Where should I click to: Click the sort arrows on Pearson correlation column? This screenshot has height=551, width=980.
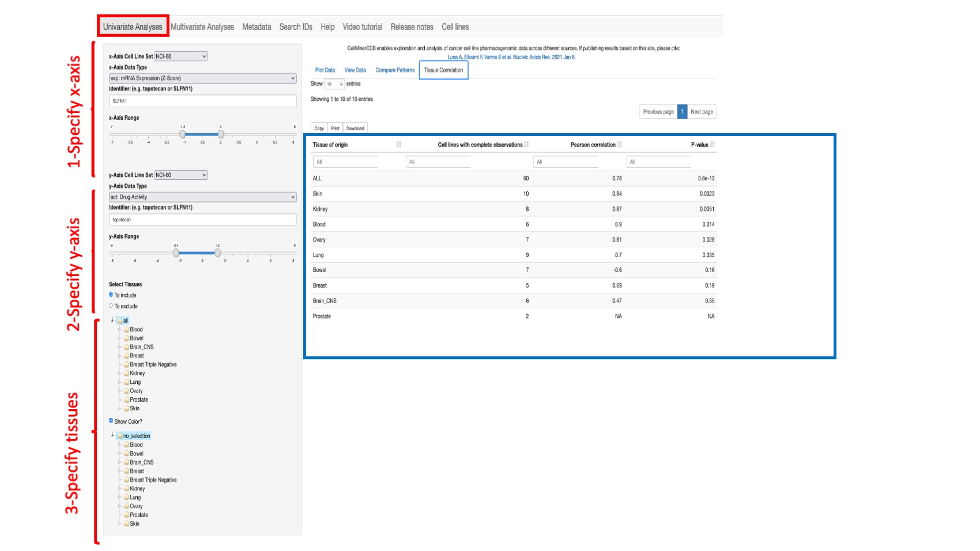tap(619, 145)
